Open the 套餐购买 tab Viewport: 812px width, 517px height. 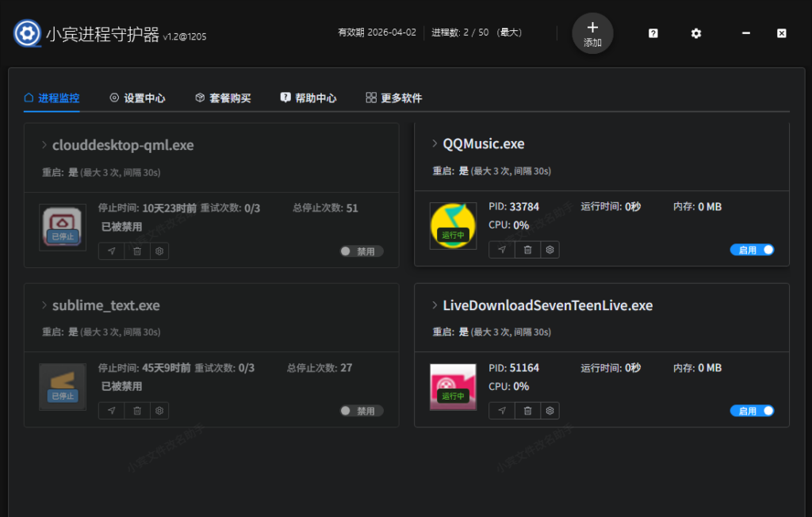click(x=221, y=98)
